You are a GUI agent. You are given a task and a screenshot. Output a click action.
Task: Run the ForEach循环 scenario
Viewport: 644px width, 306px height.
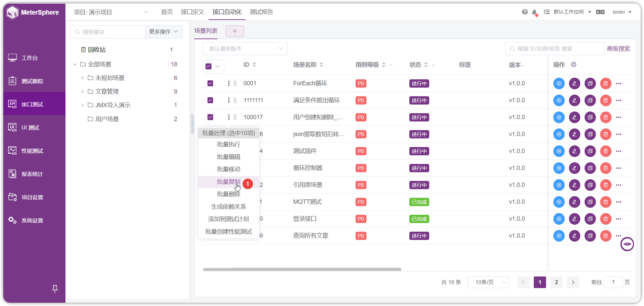(x=559, y=83)
